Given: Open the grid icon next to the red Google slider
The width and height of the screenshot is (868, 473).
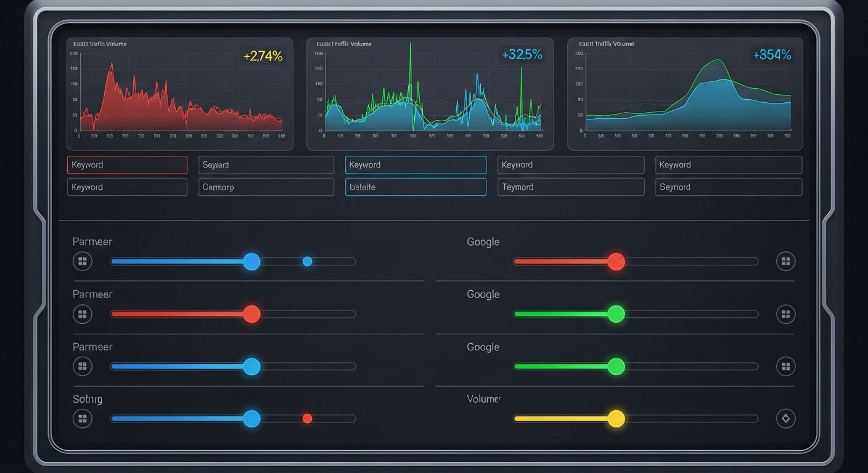Looking at the screenshot, I should point(785,261).
